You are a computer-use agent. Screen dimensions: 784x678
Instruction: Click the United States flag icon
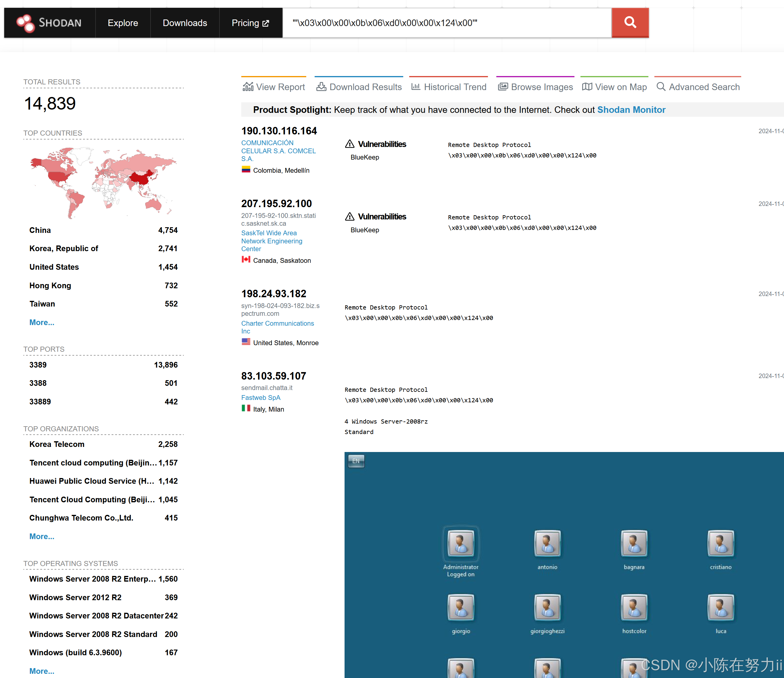tap(246, 342)
